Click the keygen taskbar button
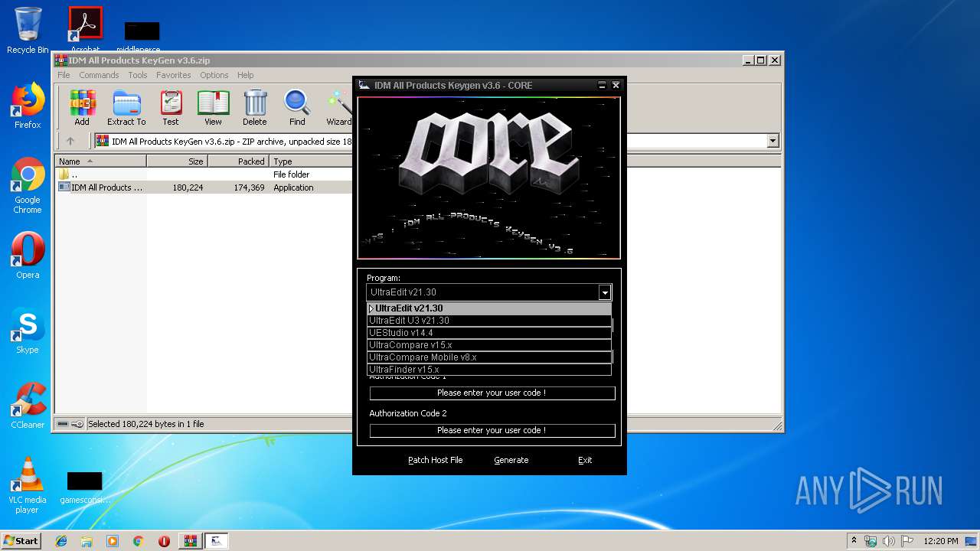The width and height of the screenshot is (980, 551). (216, 541)
